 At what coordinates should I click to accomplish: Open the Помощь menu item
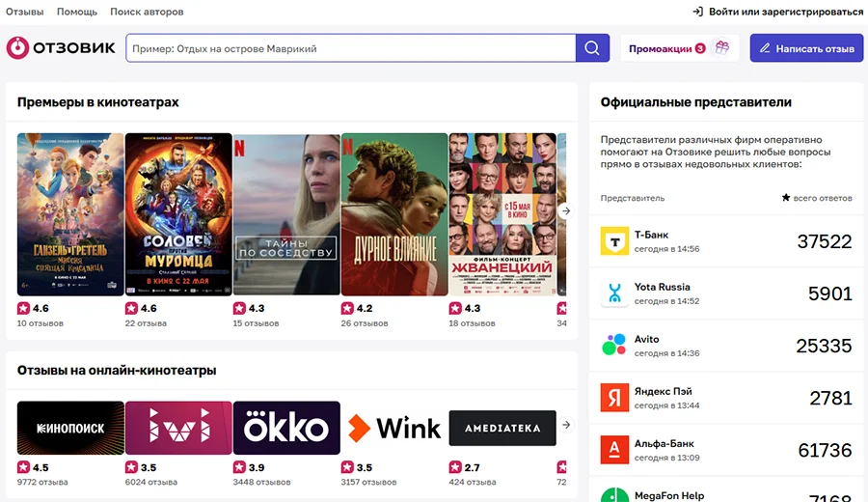pos(77,12)
